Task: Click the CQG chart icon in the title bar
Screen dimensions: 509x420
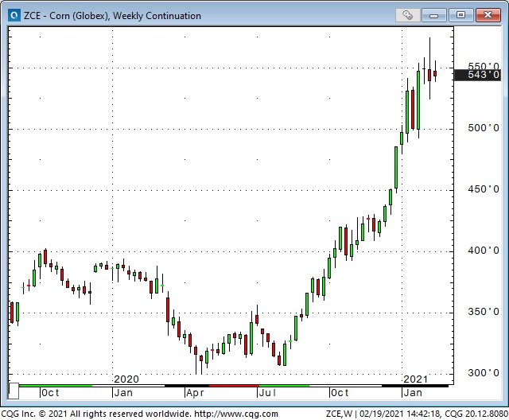Action: [14, 15]
